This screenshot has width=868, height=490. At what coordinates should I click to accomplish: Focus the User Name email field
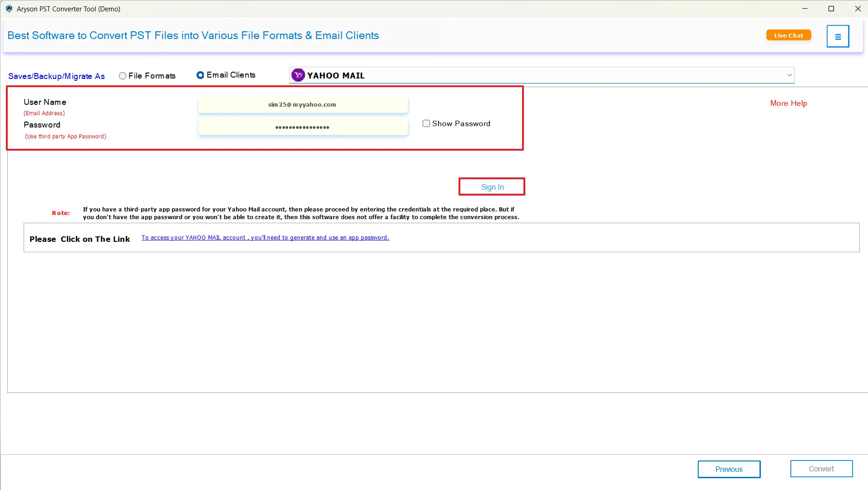pos(303,105)
